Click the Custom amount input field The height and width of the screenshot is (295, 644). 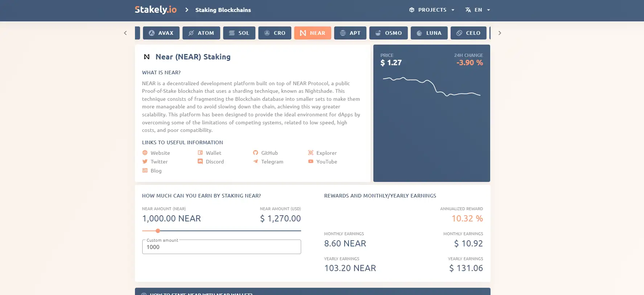click(x=221, y=247)
